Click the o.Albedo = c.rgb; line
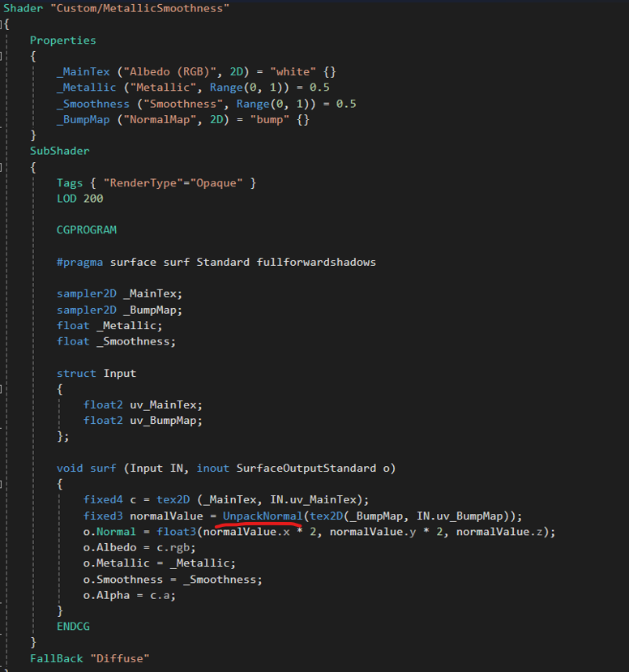Image resolution: width=629 pixels, height=672 pixels. click(x=139, y=548)
